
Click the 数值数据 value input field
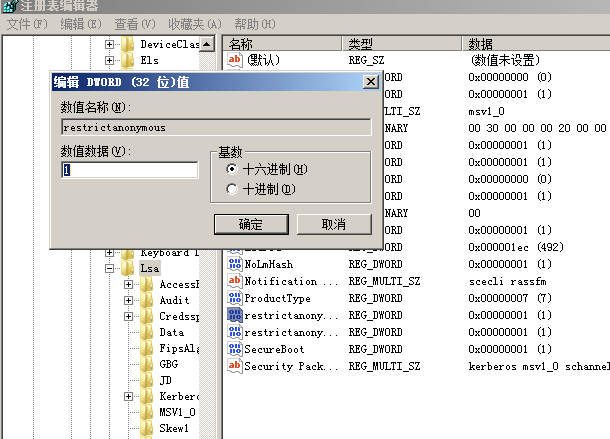[x=130, y=170]
